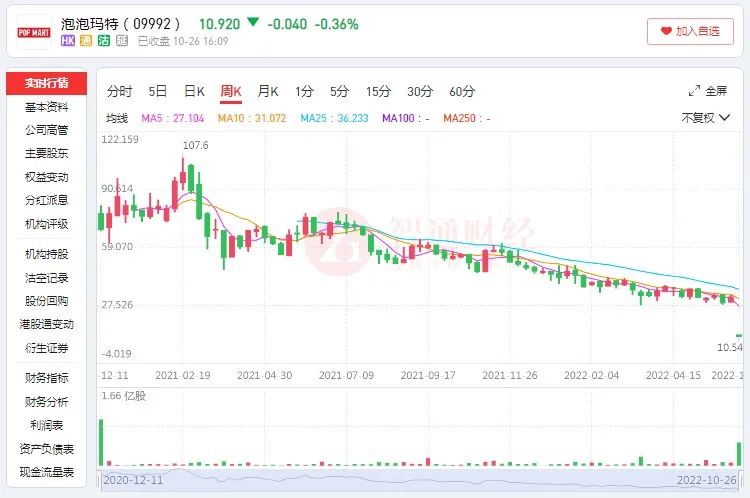The image size is (750, 498).
Task: Open 机构评级 in the sidebar
Action: [46, 224]
